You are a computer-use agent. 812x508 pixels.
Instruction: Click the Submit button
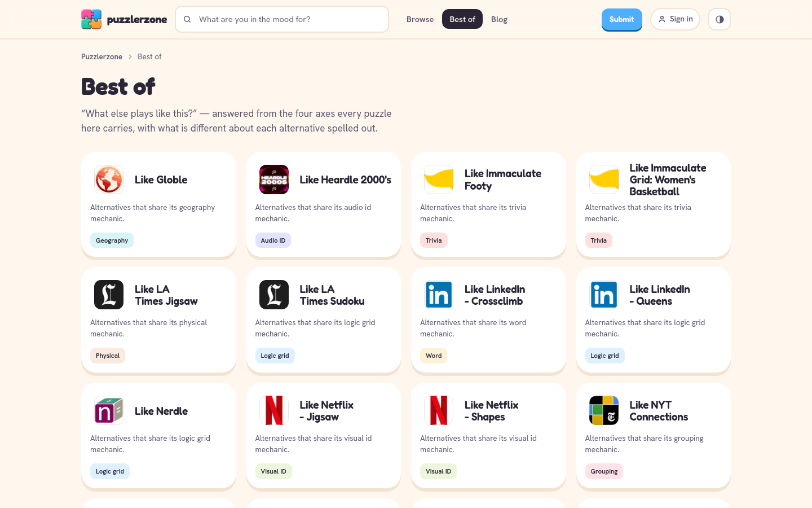[x=622, y=19]
